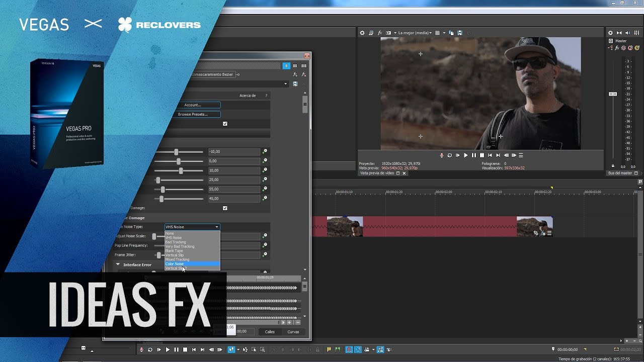The width and height of the screenshot is (644, 362).
Task: Remove selected plug-in fx icon in FX window
Action: click(x=304, y=74)
